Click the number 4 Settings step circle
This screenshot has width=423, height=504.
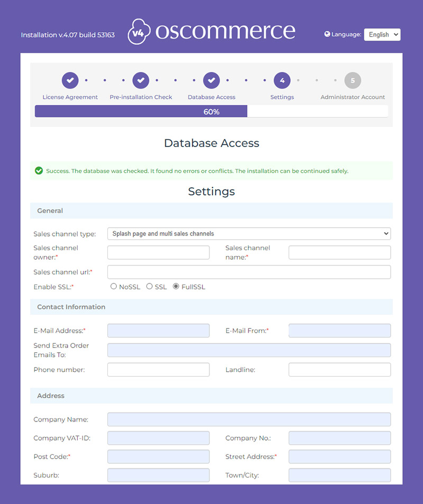pyautogui.click(x=282, y=80)
